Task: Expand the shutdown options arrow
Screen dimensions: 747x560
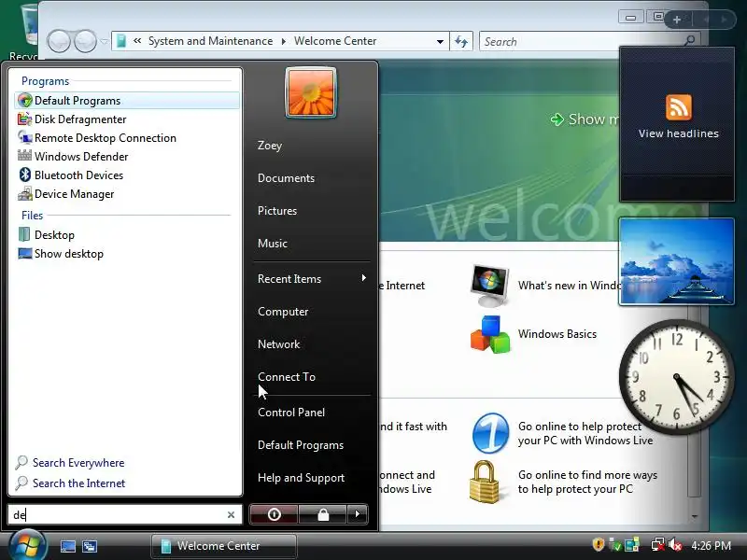Action: pyautogui.click(x=358, y=514)
